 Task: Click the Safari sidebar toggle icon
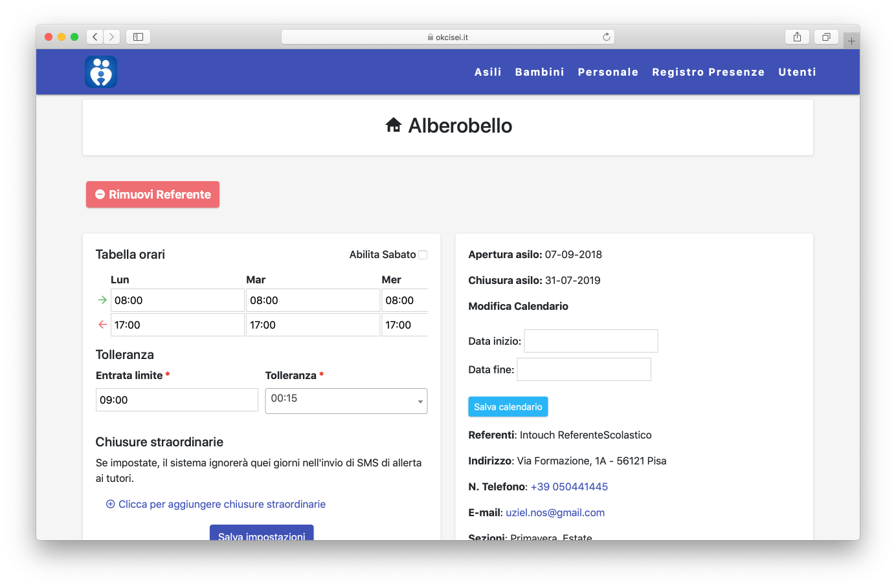point(138,37)
